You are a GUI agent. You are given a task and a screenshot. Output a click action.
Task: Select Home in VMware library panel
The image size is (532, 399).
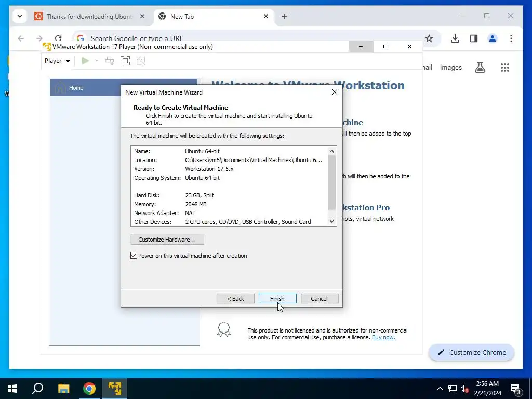[124, 87]
